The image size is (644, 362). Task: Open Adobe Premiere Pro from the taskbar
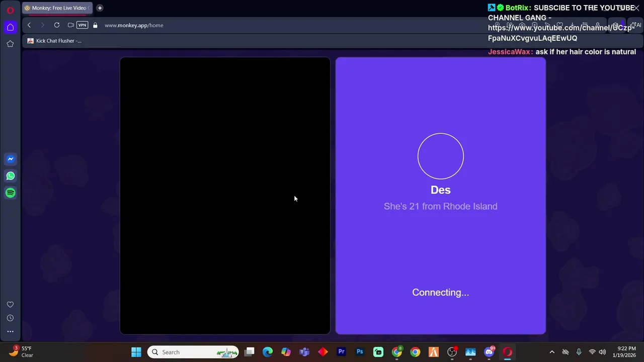pyautogui.click(x=342, y=352)
